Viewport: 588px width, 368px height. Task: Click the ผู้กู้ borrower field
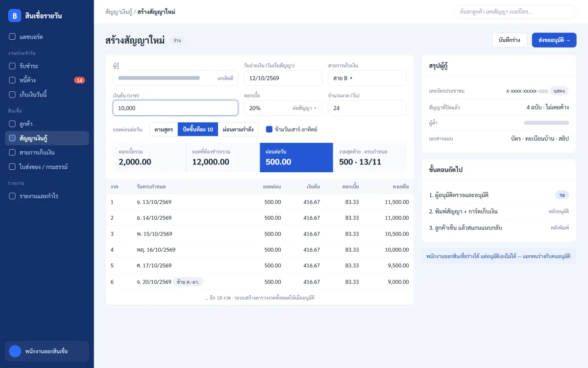point(175,78)
